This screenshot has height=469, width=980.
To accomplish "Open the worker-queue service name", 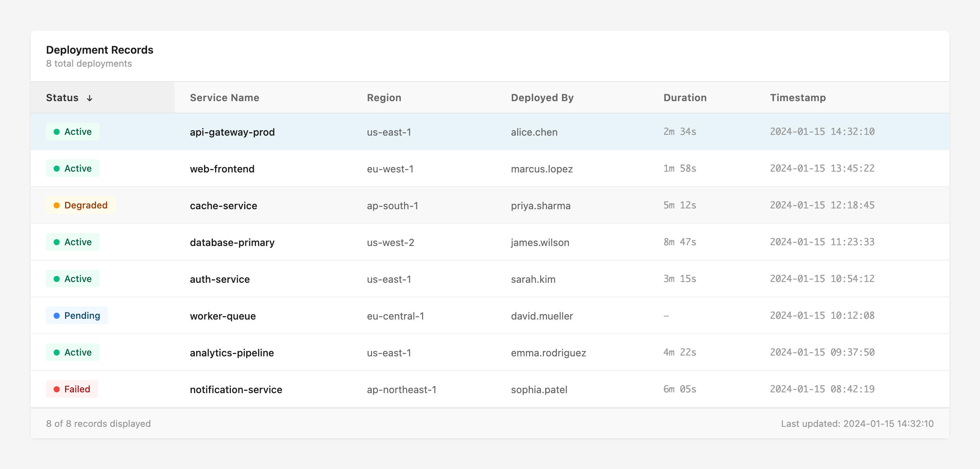I will click(x=223, y=316).
